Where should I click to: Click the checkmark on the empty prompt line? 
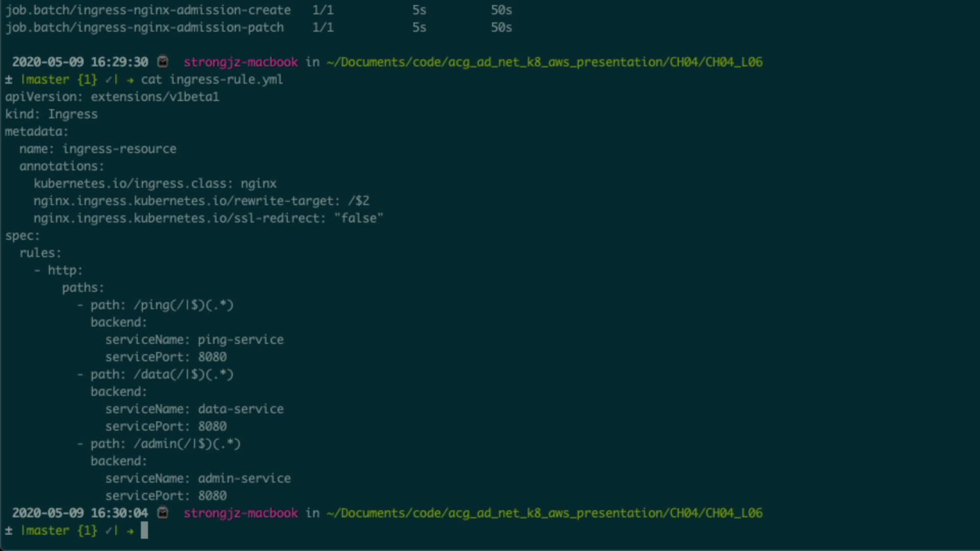[109, 531]
